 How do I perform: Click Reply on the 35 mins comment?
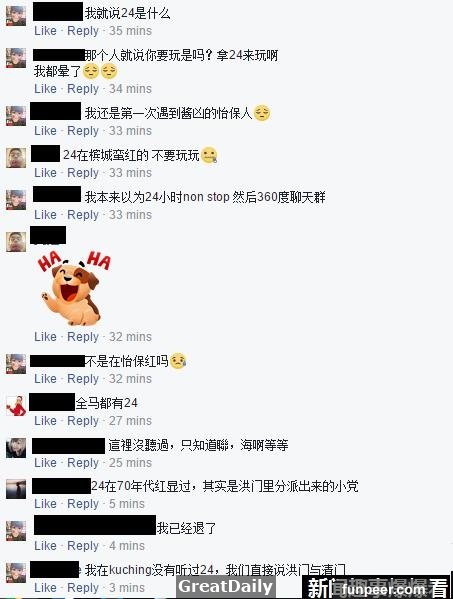[x=83, y=31]
